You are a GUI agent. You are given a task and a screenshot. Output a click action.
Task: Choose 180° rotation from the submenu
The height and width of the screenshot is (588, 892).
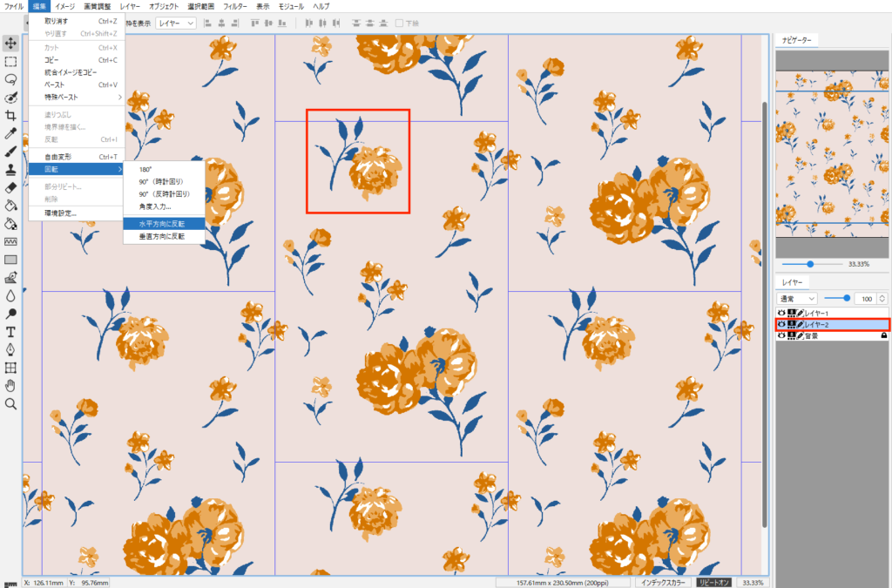(165, 170)
